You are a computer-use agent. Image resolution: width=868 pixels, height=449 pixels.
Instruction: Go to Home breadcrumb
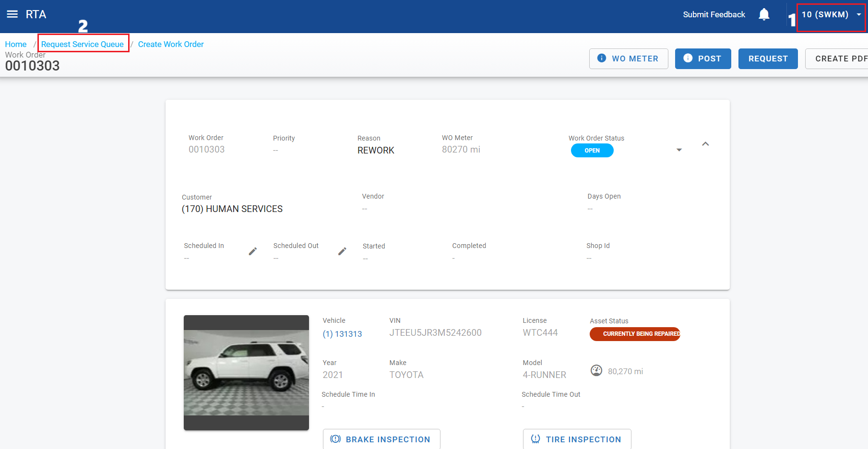16,44
